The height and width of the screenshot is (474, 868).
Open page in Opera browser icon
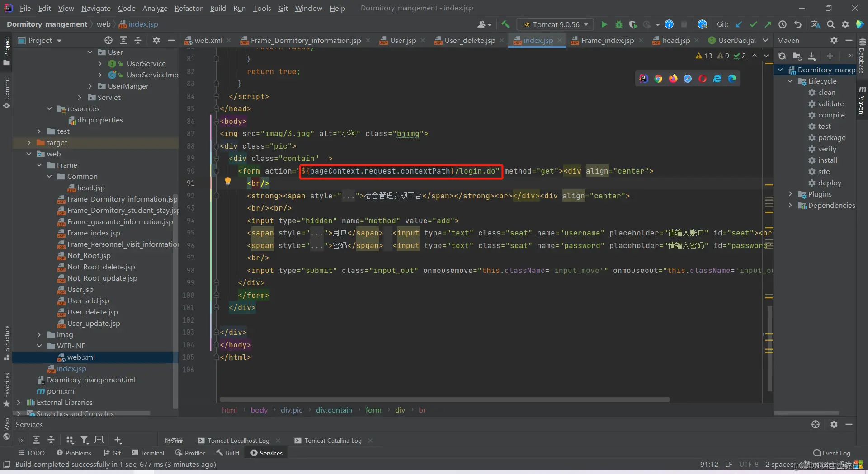(x=703, y=79)
